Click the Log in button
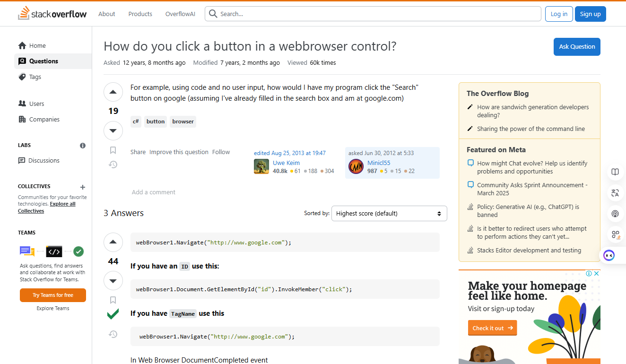The height and width of the screenshot is (364, 626). [x=559, y=14]
